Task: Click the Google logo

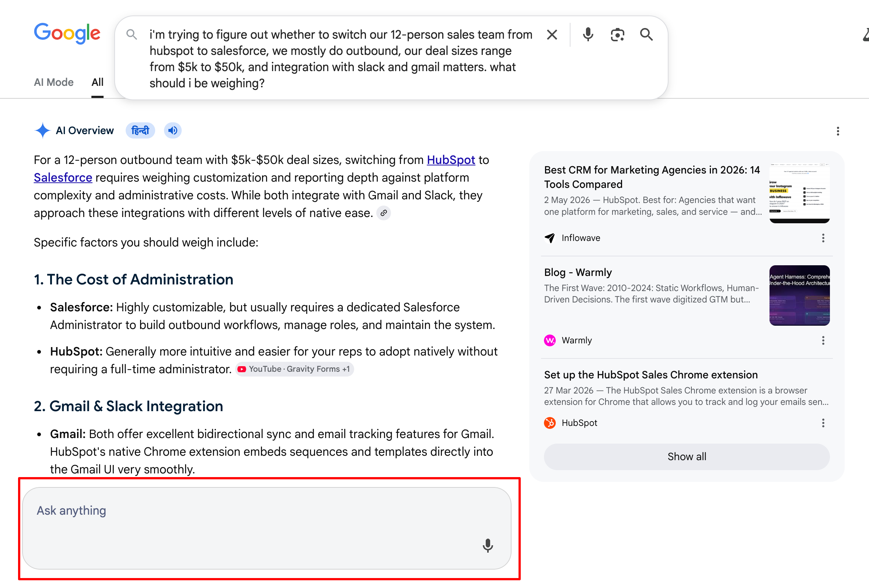Action: point(67,33)
